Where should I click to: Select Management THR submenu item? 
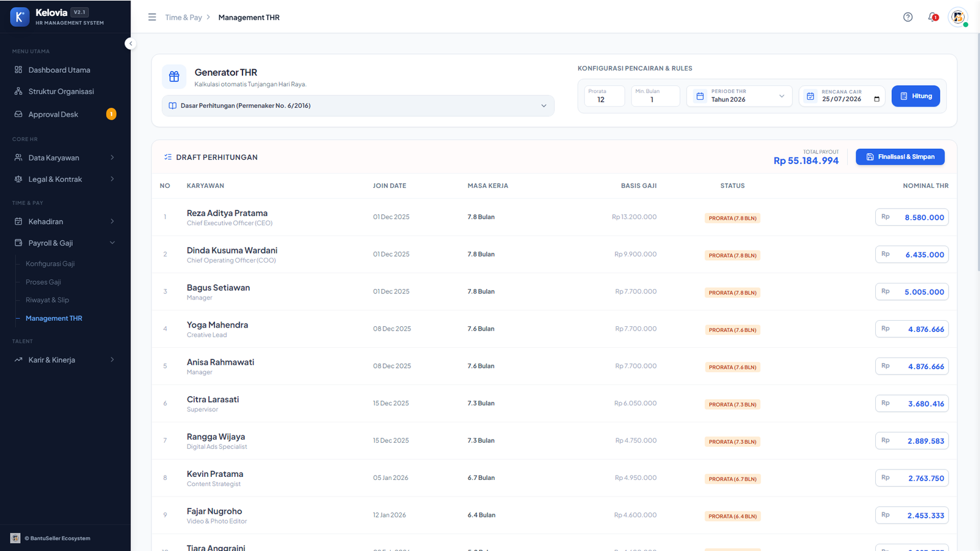tap(54, 318)
